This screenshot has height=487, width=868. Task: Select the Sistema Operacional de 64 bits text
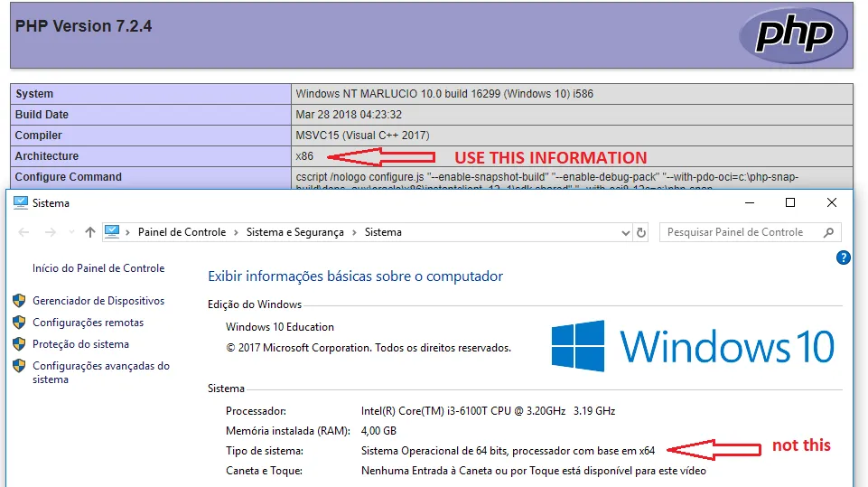pyautogui.click(x=508, y=451)
